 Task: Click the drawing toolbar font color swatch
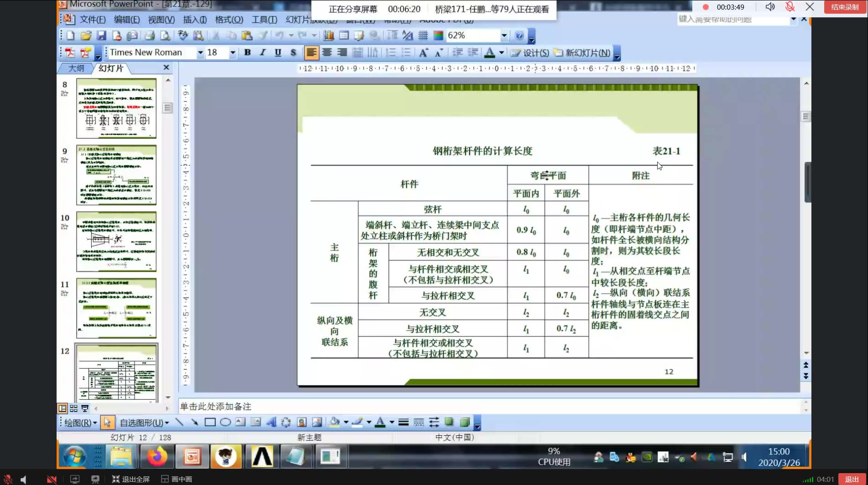(x=380, y=422)
